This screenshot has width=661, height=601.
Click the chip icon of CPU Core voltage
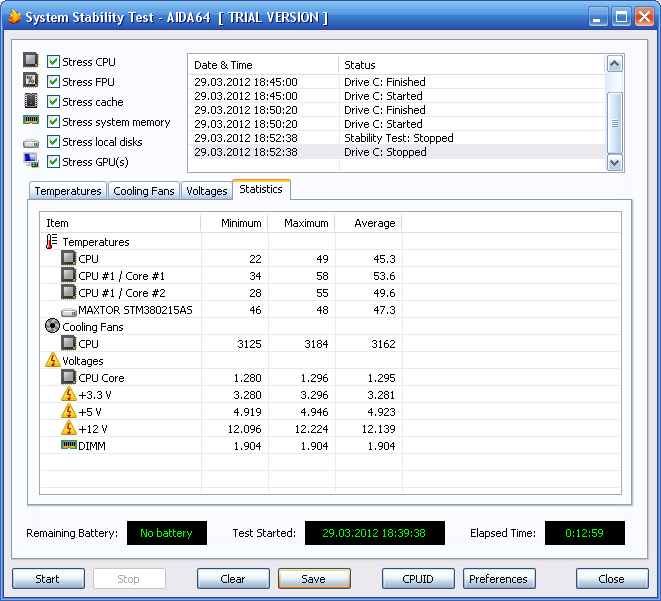[69, 377]
